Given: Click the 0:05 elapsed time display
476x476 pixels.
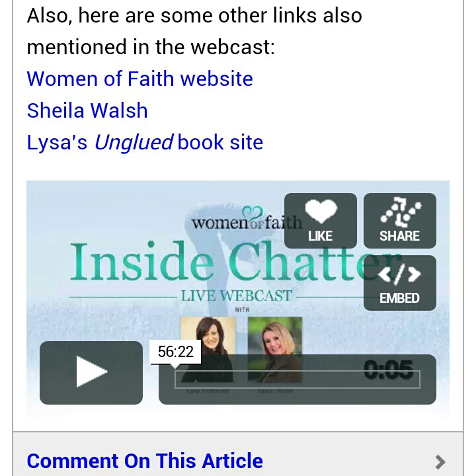Looking at the screenshot, I should click(389, 370).
